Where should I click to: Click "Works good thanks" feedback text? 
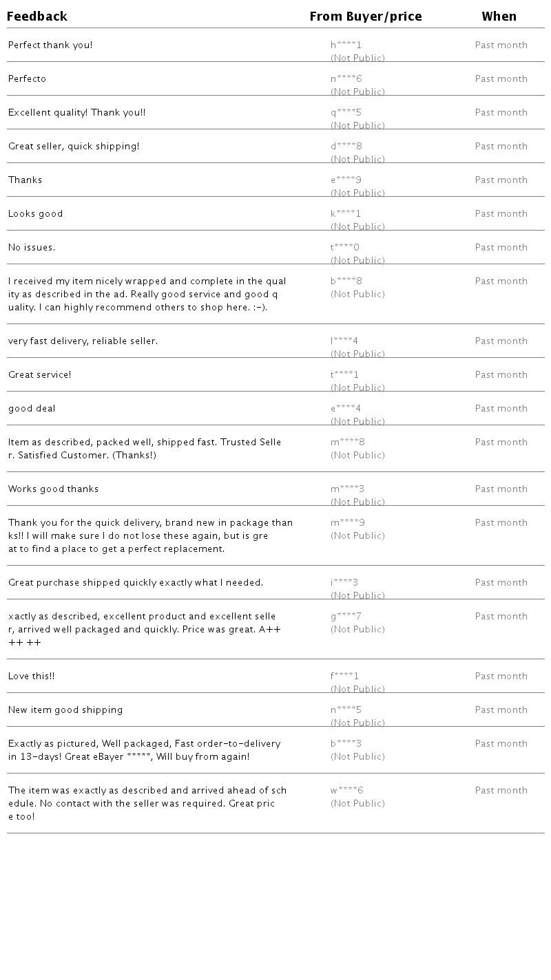tap(53, 489)
